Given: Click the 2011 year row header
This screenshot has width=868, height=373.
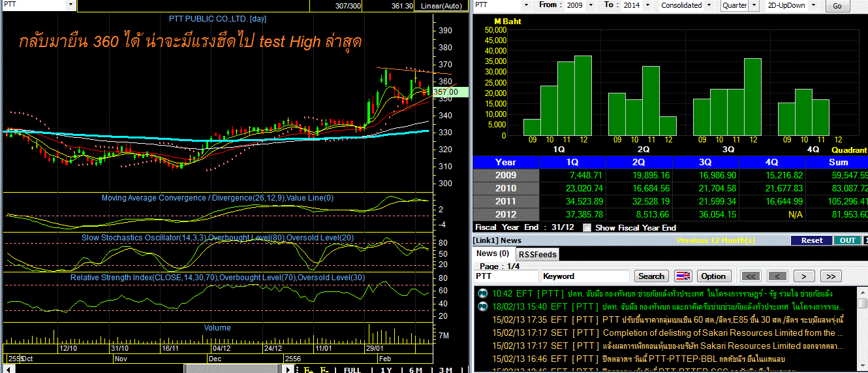Looking at the screenshot, I should click(506, 201).
